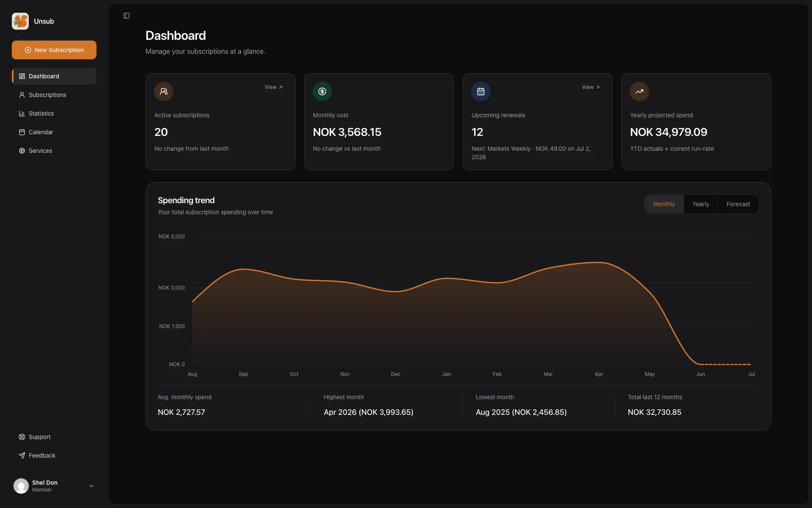Click the No change vs last month note
812x508 pixels.
click(x=346, y=149)
